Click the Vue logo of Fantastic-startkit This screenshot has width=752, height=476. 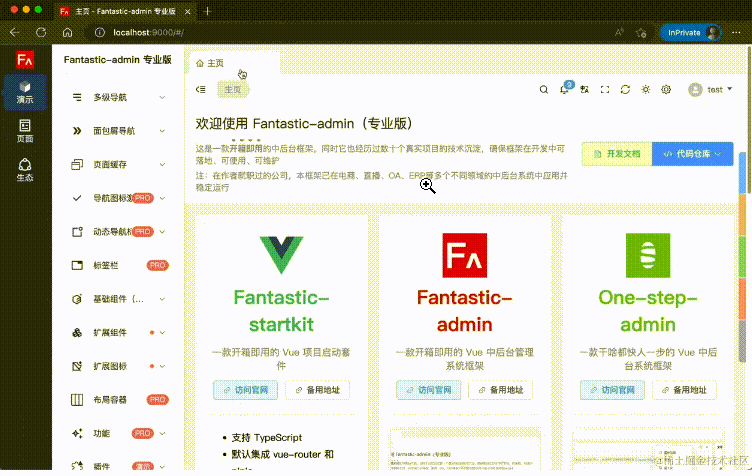(x=281, y=255)
